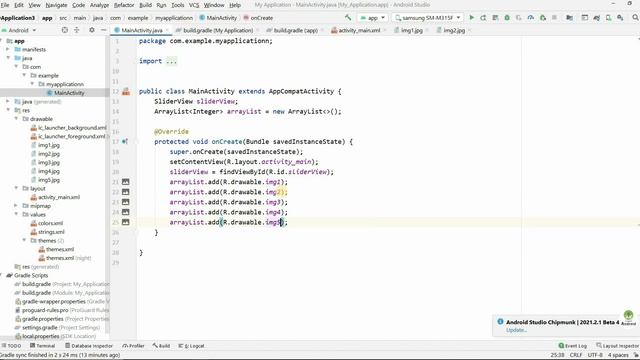Open the Profiler tool window
This screenshot has width=640, height=360.
point(133,346)
